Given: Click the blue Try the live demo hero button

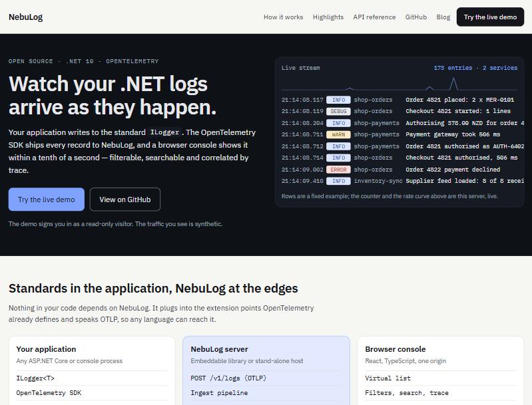Looking at the screenshot, I should click(47, 200).
